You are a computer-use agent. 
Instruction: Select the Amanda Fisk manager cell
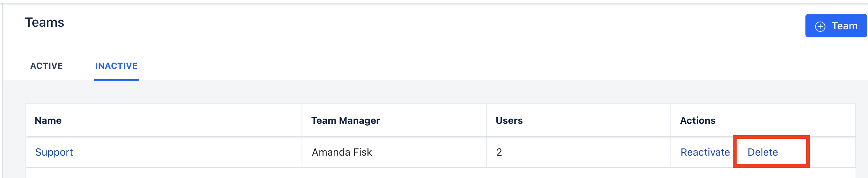point(394,152)
